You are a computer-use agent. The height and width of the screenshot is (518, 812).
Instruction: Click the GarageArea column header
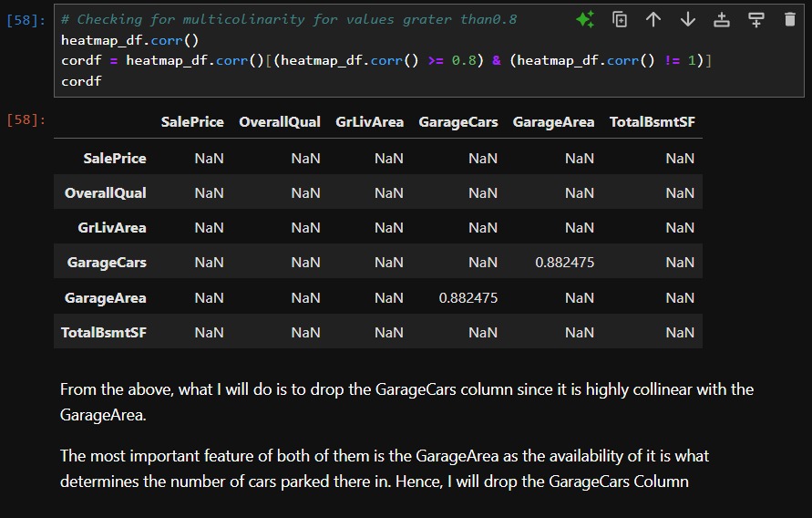(553, 122)
